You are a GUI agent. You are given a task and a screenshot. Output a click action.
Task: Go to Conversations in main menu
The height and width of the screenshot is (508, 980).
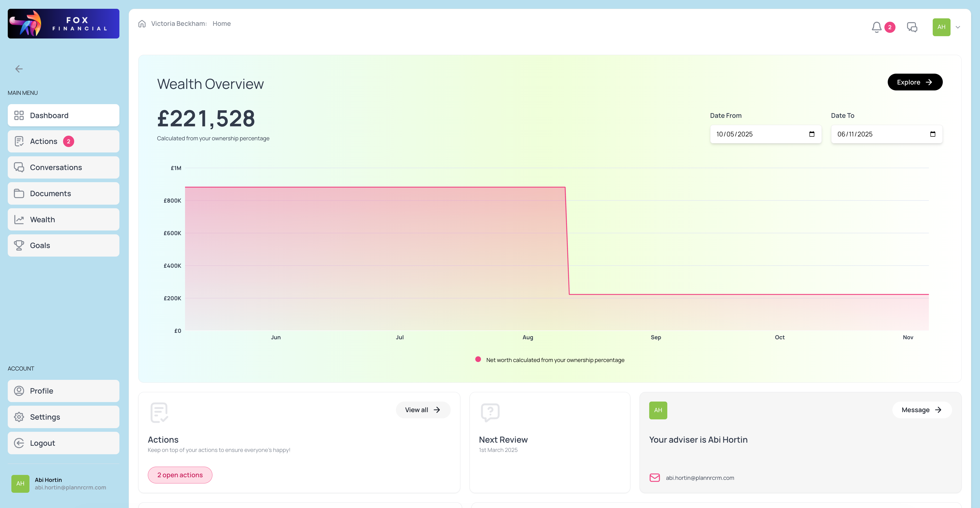click(63, 167)
